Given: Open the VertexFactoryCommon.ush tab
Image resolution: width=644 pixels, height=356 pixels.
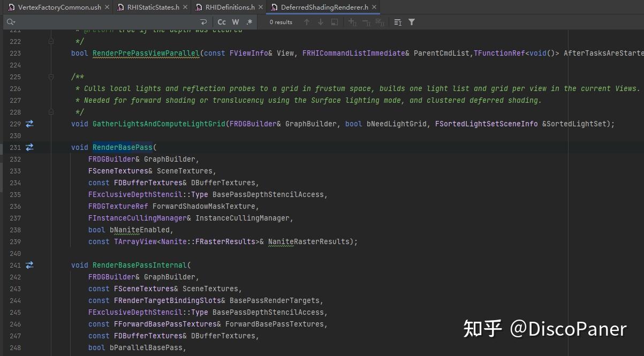Looking at the screenshot, I should point(59,7).
